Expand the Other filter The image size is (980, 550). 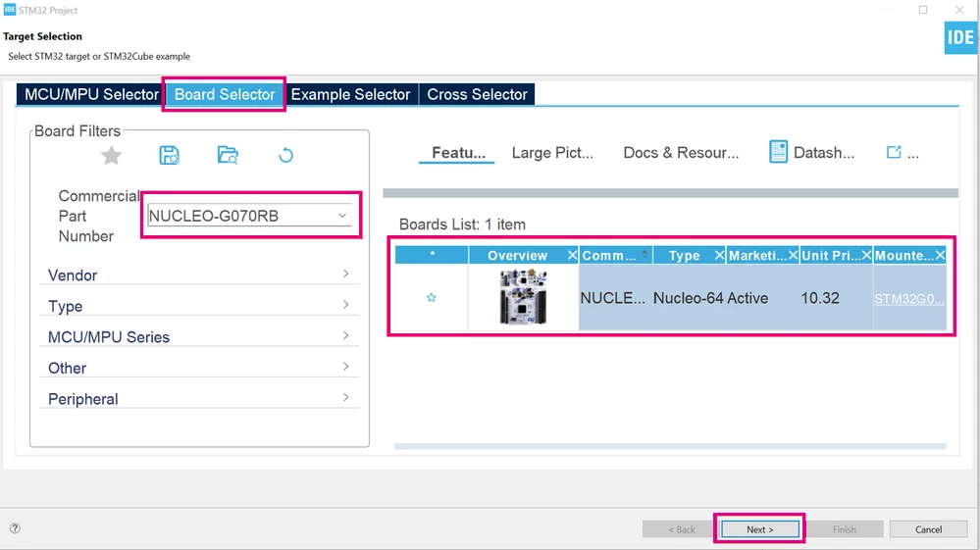pyautogui.click(x=199, y=368)
